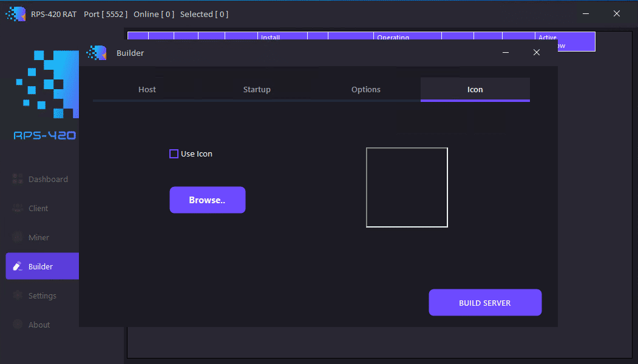This screenshot has width=638, height=364.
Task: Click the About icon in the sidebar
Action: [18, 325]
